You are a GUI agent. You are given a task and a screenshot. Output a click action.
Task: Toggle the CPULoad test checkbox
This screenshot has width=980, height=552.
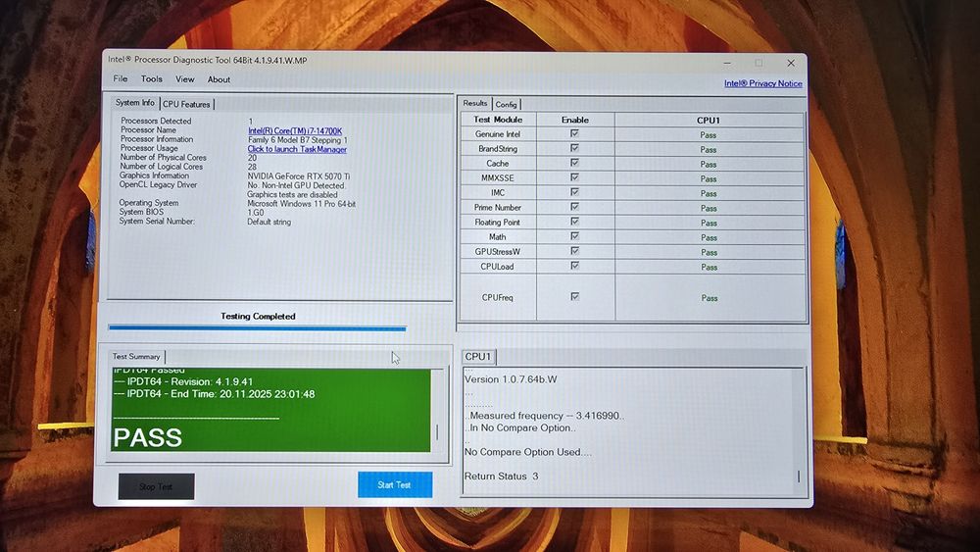click(x=574, y=265)
